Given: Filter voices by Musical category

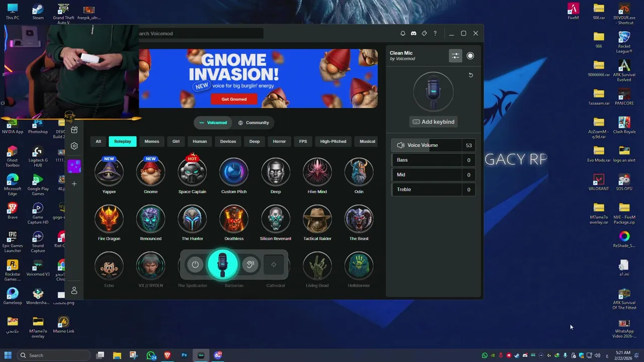Looking at the screenshot, I should 366,141.
